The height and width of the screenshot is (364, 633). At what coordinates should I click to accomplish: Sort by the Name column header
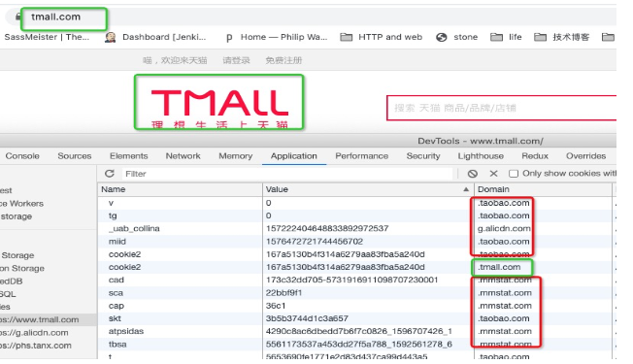pos(180,189)
